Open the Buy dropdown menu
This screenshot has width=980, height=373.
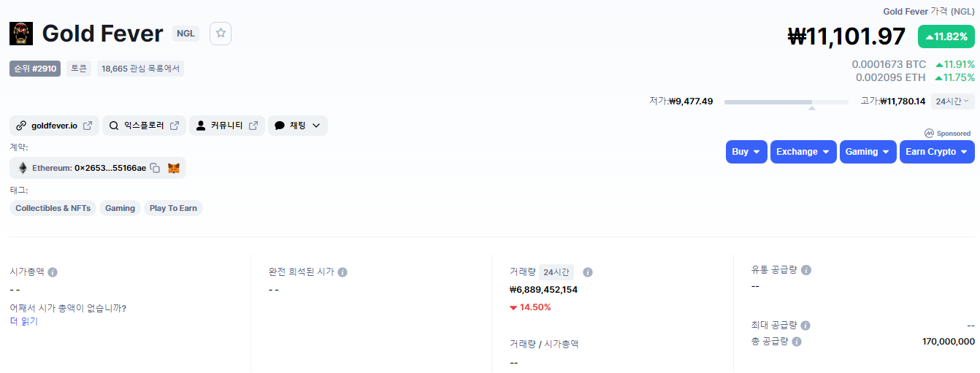click(746, 152)
